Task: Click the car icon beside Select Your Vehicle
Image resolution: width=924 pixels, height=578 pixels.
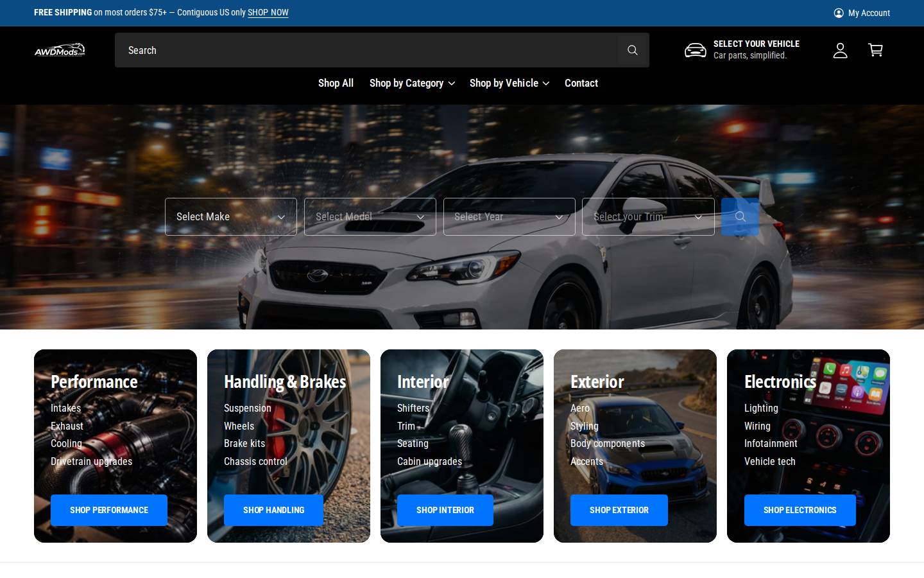Action: [696, 50]
